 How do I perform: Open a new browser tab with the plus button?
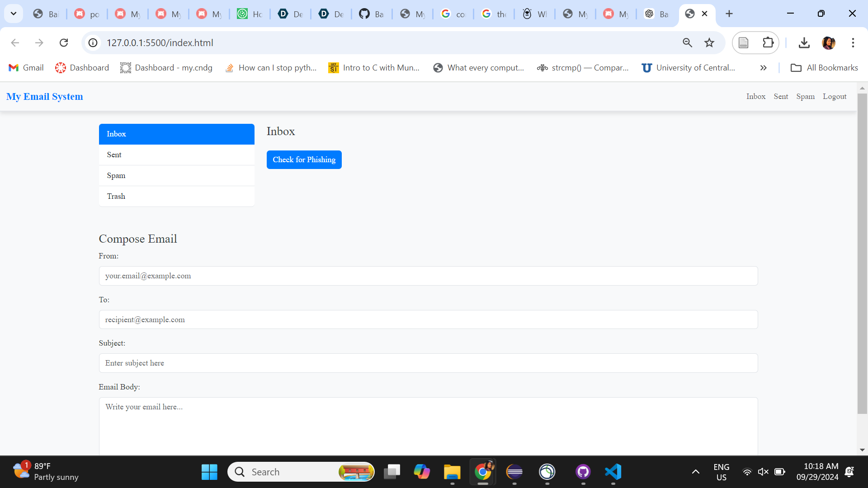(729, 14)
